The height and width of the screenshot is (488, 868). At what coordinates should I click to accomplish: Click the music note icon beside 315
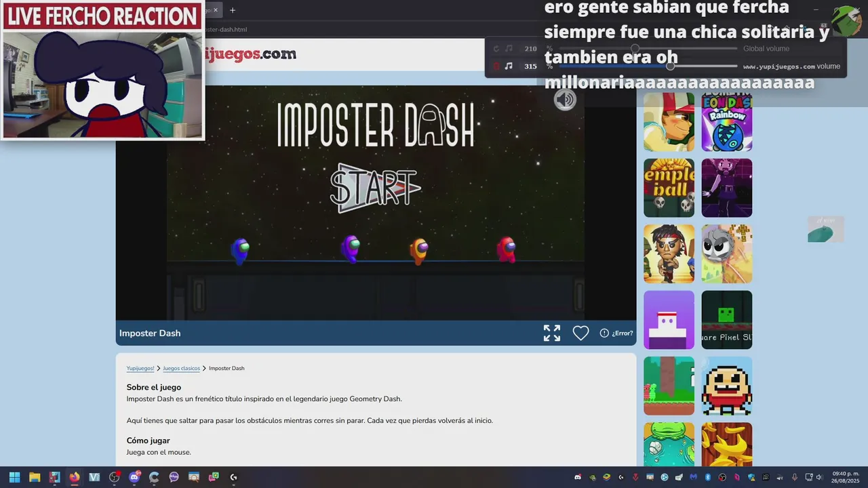[509, 66]
